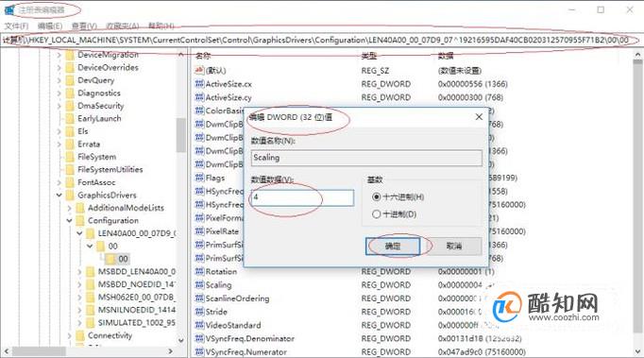Viewport: 644px width, 358px height.
Task: Select the FileSystemUtilities tree item
Action: coord(110,169)
